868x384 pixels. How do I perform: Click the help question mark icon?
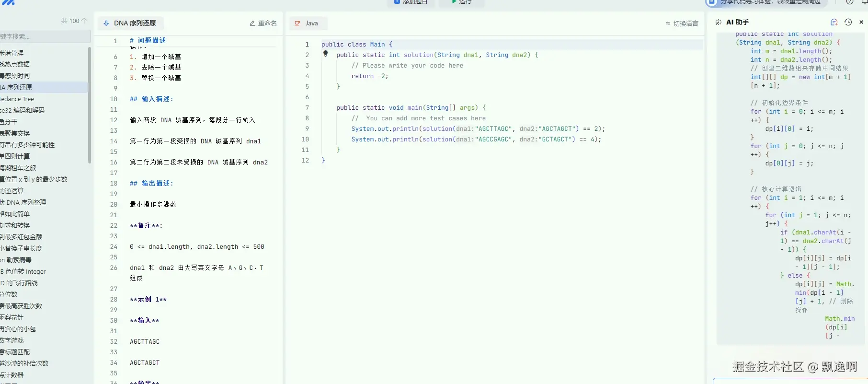(849, 2)
